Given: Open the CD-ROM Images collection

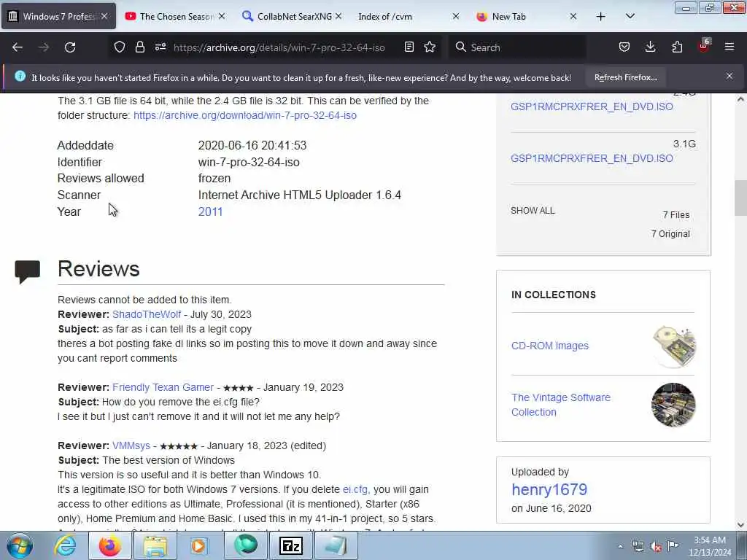Looking at the screenshot, I should pos(550,346).
